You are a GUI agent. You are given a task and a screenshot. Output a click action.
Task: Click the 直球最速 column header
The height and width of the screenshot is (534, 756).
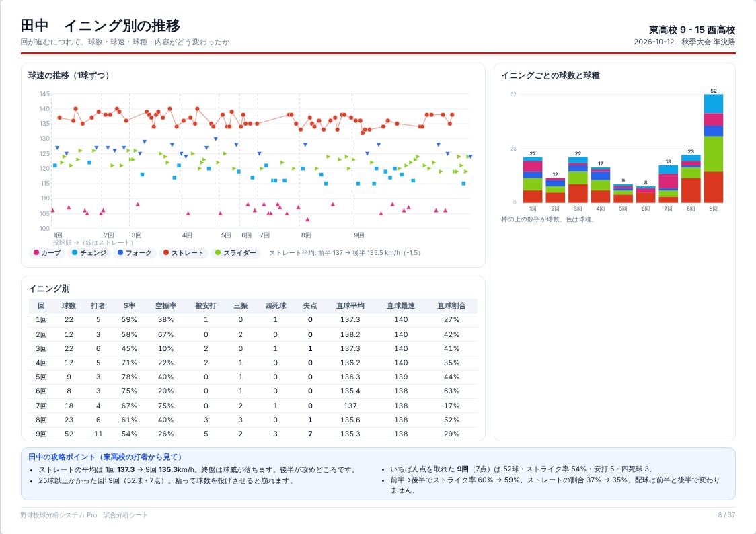[401, 305]
